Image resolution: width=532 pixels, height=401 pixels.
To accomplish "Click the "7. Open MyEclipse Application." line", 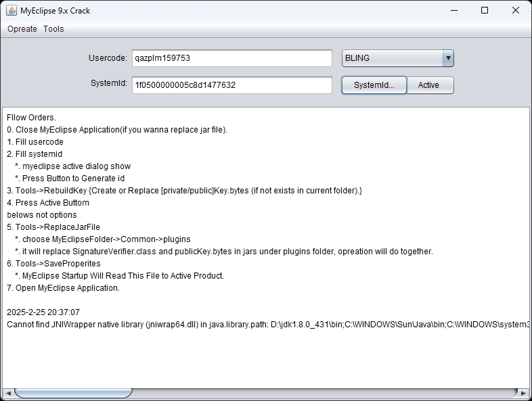I will click(x=63, y=288).
